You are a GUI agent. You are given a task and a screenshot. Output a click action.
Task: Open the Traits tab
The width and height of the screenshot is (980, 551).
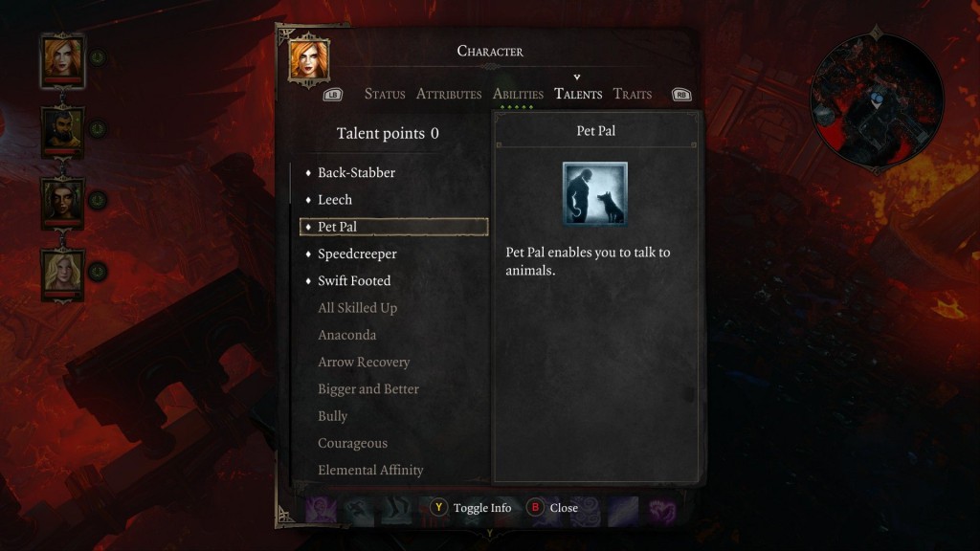[632, 95]
